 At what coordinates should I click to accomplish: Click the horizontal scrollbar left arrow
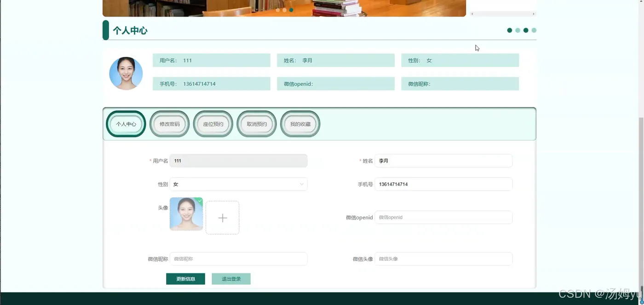(472, 14)
